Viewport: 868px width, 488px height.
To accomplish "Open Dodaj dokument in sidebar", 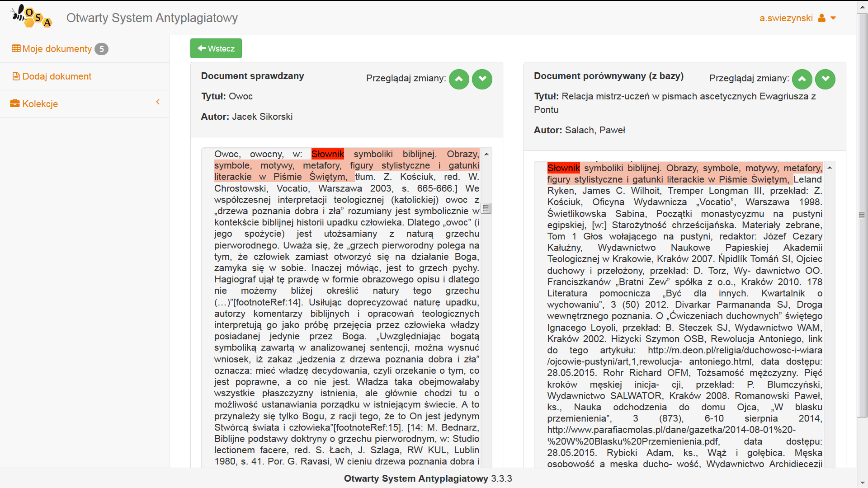I will coord(57,76).
